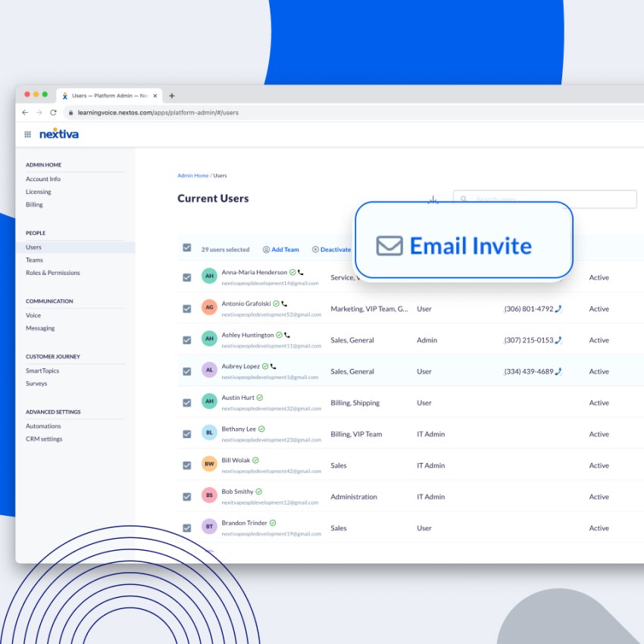The height and width of the screenshot is (644, 644).
Task: Toggle the select-all checkbox beside 29 users selected
Action: point(187,248)
